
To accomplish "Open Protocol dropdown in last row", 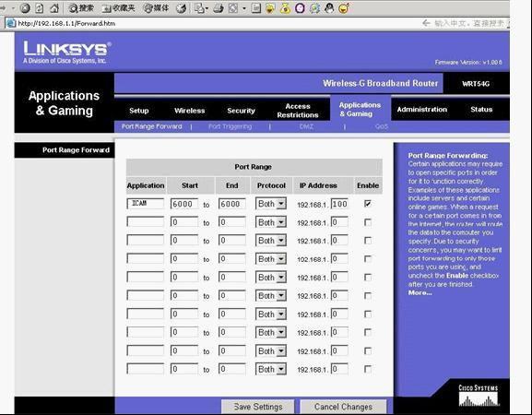I will pyautogui.click(x=271, y=369).
